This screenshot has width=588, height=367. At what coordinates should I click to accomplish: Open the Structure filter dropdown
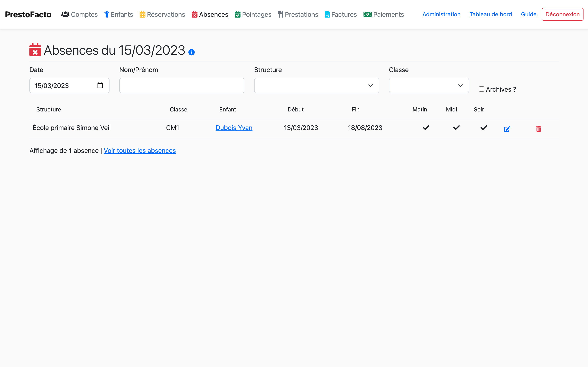(316, 86)
